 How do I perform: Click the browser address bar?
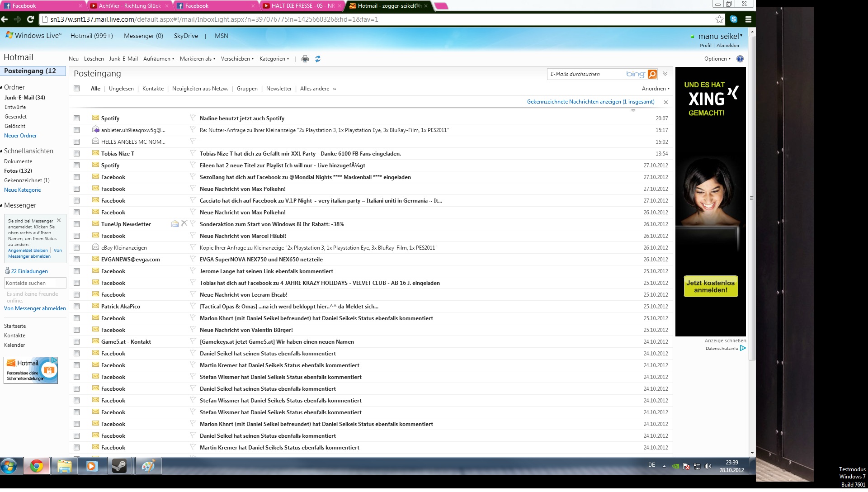pos(380,19)
